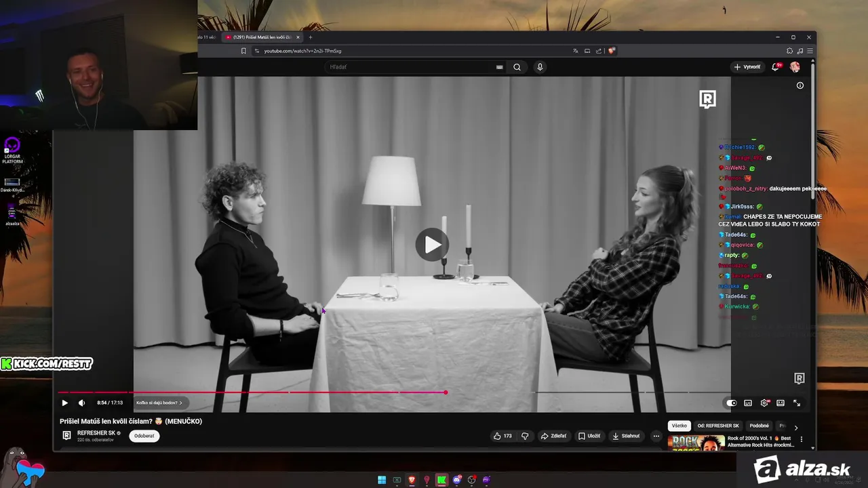The width and height of the screenshot is (868, 488).
Task: Expand more filter chips with the right arrow
Action: (796, 427)
